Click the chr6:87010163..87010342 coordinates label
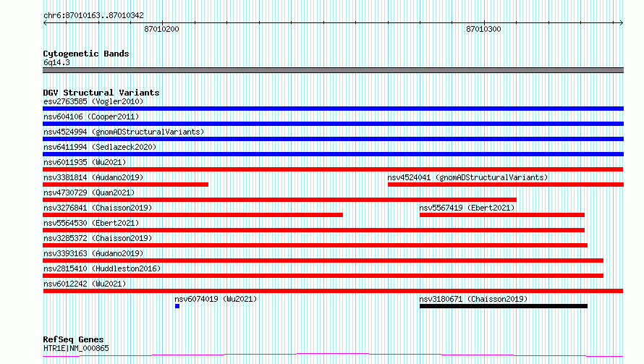This screenshot has height=364, width=644. coord(93,16)
